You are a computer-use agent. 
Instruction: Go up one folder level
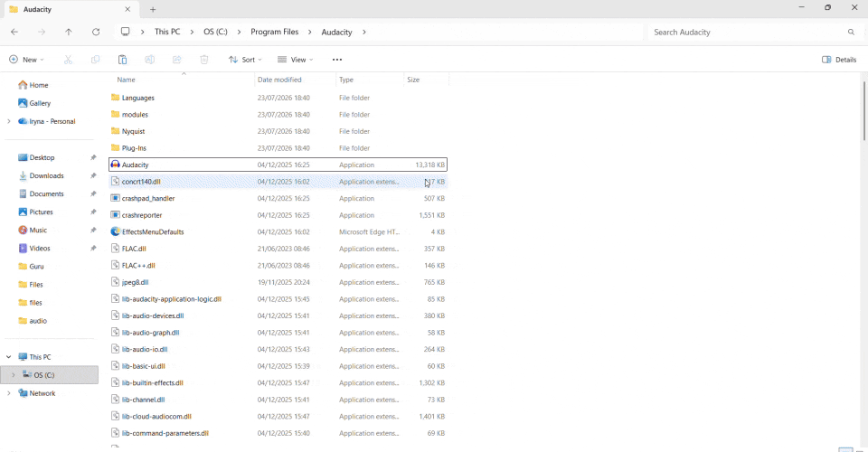tap(69, 32)
